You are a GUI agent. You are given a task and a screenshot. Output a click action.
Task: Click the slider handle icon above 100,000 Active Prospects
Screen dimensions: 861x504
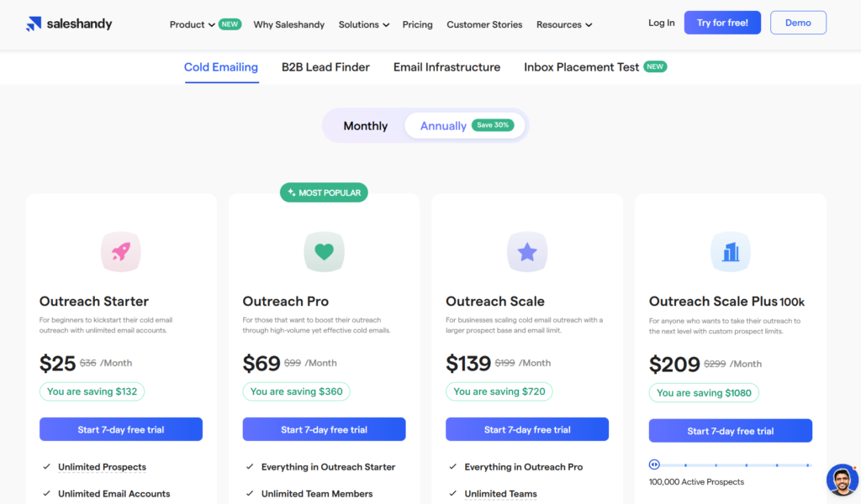pos(654,464)
